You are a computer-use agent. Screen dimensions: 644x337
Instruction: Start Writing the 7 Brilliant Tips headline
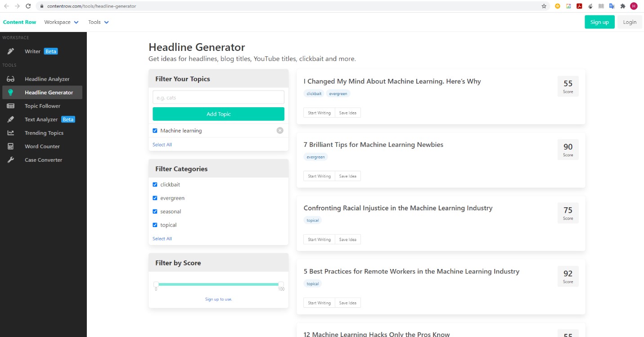(319, 176)
